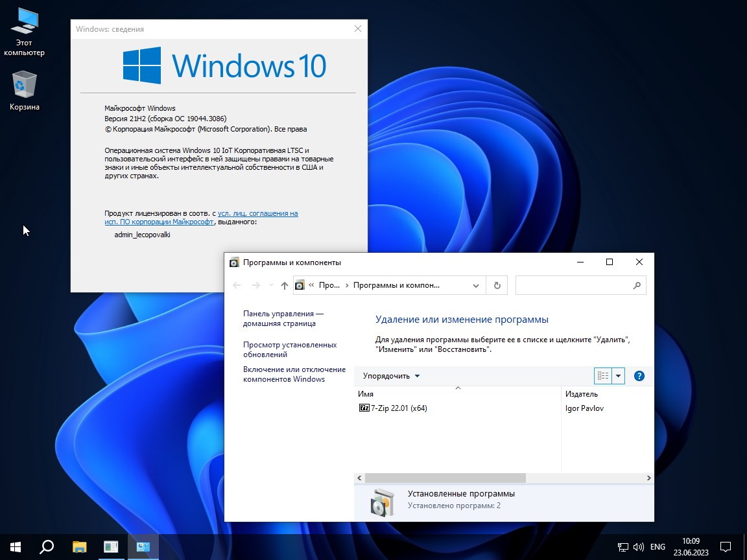Select 'Про...' breadcrumb in address bar

click(x=329, y=285)
